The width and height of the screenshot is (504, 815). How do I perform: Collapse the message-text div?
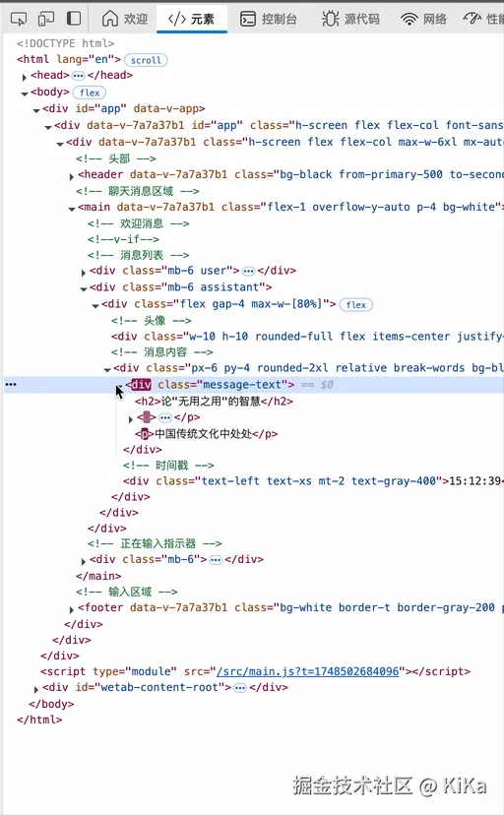[119, 386]
